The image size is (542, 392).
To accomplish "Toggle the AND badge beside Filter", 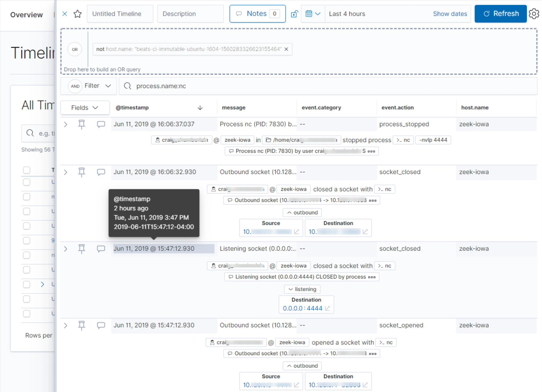I will pyautogui.click(x=75, y=86).
